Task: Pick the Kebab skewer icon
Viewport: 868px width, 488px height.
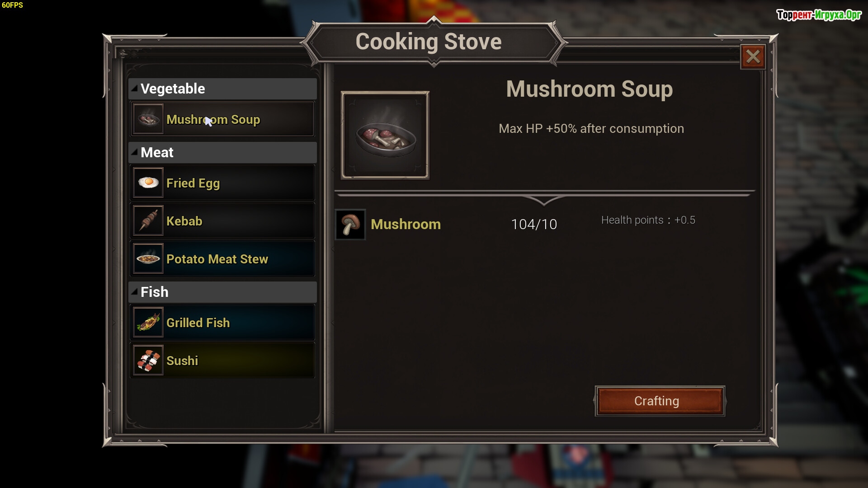Action: coord(148,221)
